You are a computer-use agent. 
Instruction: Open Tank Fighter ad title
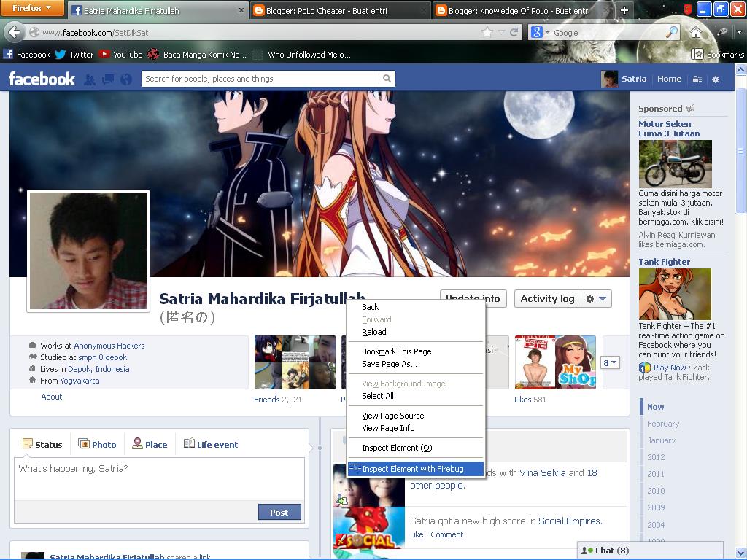(664, 262)
